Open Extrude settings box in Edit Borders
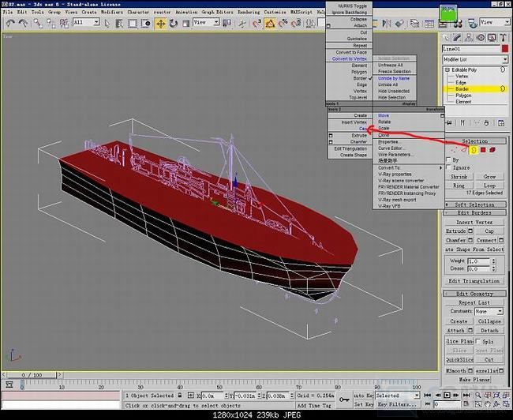Screen dimensions: 513x420 pyautogui.click(x=470, y=231)
